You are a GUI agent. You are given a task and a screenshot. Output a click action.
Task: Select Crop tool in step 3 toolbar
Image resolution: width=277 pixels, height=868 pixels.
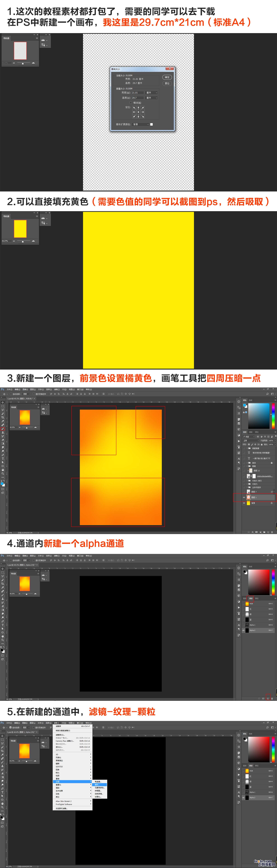[x=3, y=417]
